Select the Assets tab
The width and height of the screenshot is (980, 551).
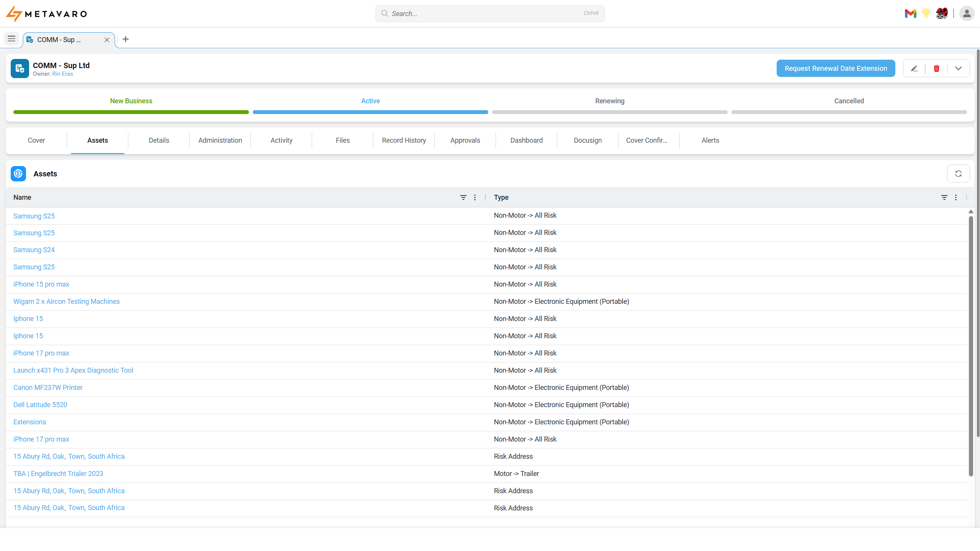(98, 140)
